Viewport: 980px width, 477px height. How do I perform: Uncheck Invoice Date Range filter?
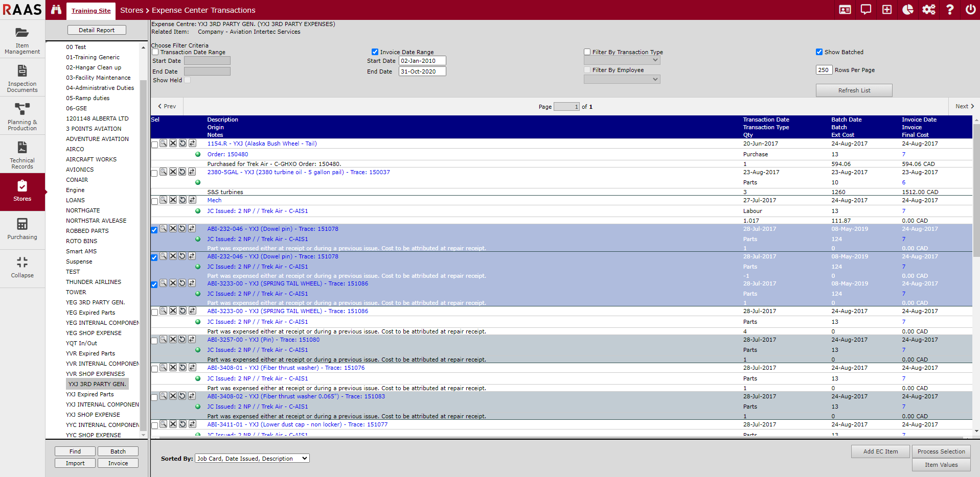pyautogui.click(x=375, y=52)
